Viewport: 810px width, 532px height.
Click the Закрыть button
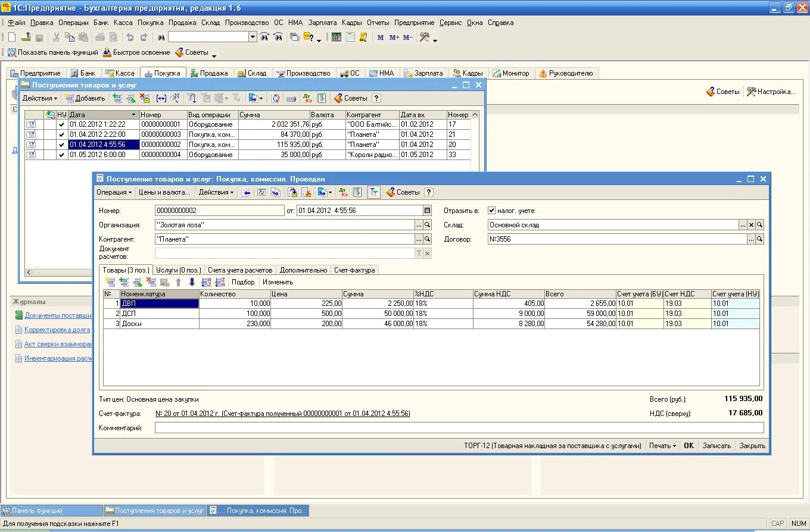pos(752,446)
